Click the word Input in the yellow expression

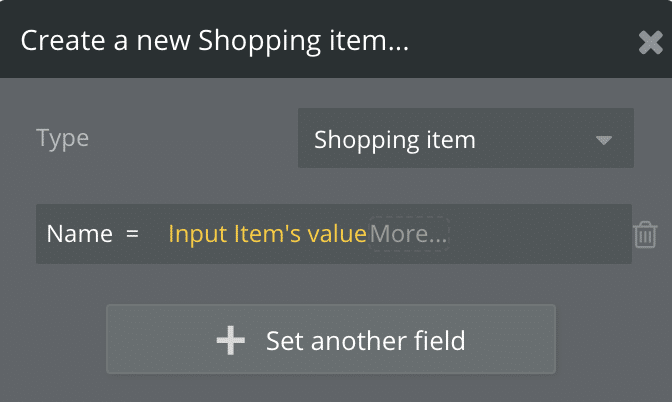[193, 234]
